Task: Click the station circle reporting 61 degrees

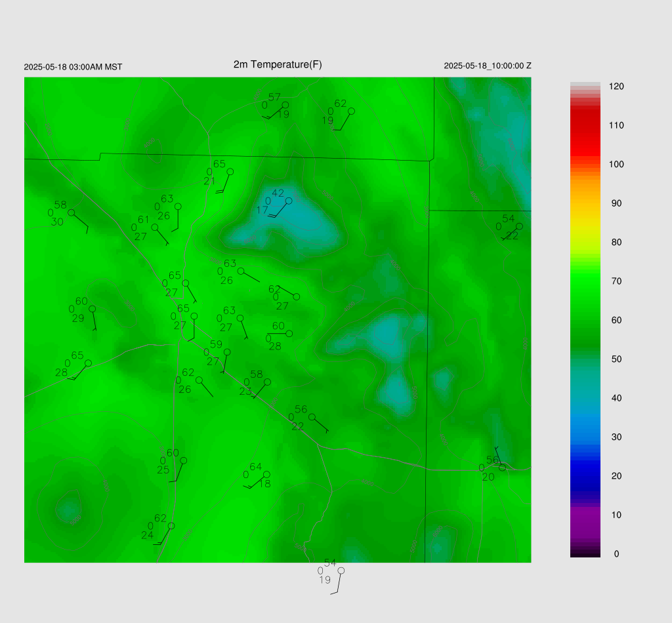Action: (155, 228)
